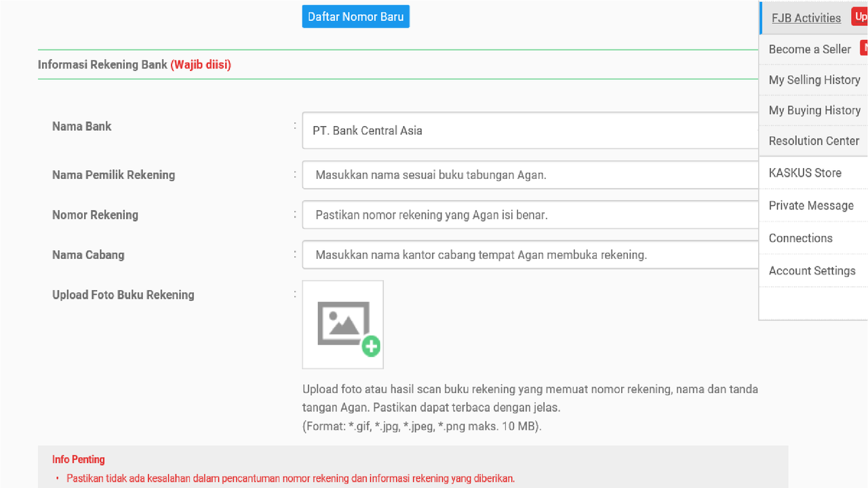Open My Selling History

coord(814,80)
